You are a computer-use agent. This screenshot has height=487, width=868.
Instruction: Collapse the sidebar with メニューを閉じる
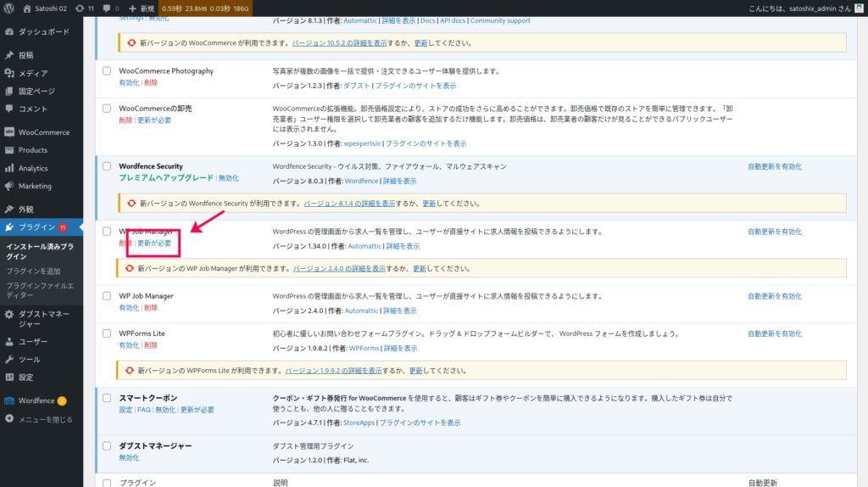click(45, 419)
